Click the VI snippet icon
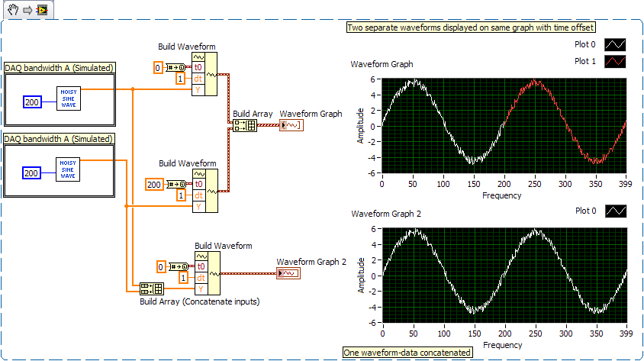Viewport: 644px width, 361px height. click(42, 10)
